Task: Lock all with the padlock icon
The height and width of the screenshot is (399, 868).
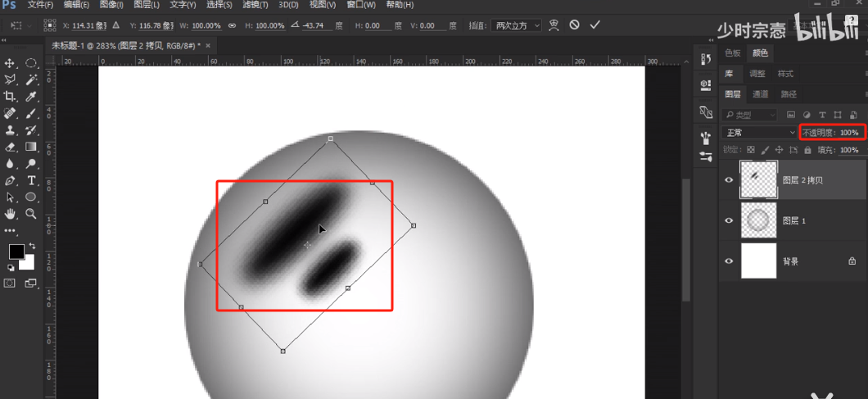Action: pyautogui.click(x=807, y=150)
